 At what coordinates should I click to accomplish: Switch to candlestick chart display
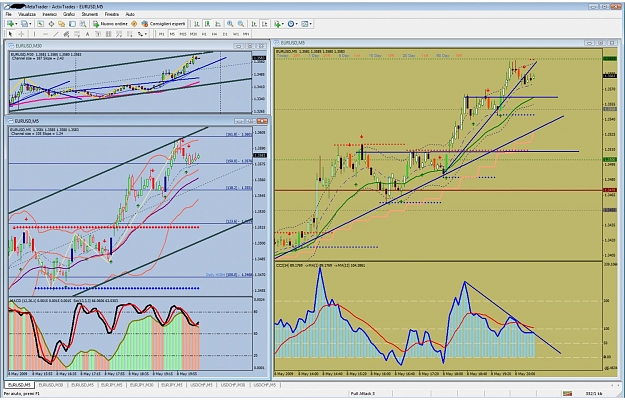[x=207, y=24]
